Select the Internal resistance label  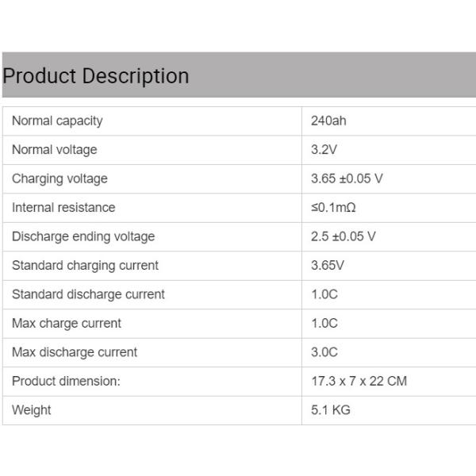(63, 208)
